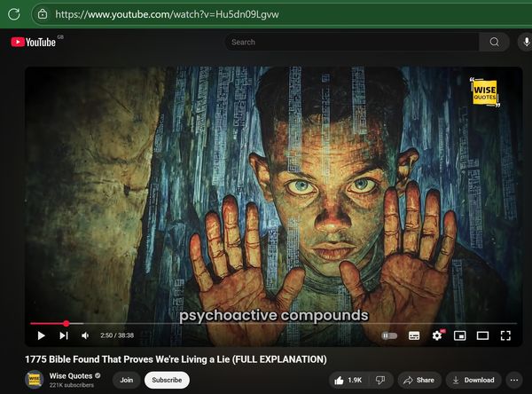This screenshot has height=394, width=532.
Task: Reload the page with the refresh icon
Action: click(x=14, y=14)
